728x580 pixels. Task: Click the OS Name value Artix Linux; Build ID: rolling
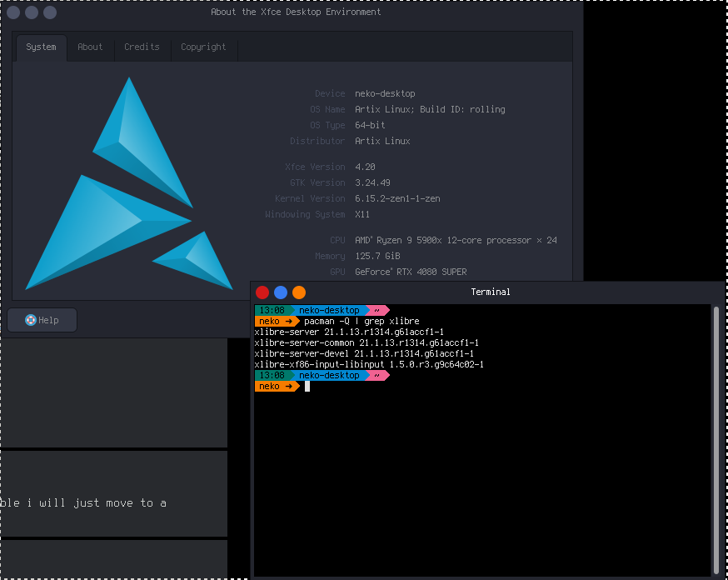tap(430, 110)
